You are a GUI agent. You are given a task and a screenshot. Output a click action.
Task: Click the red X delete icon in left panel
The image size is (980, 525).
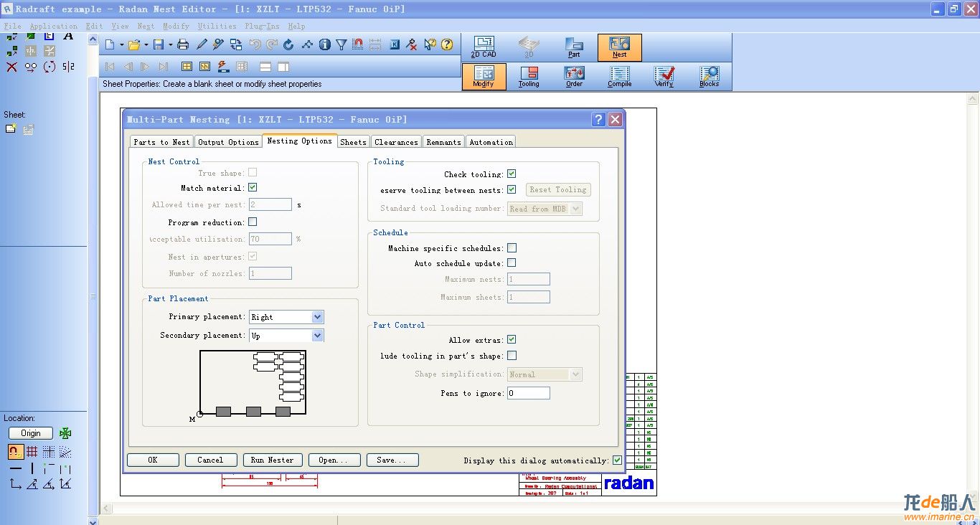pyautogui.click(x=11, y=67)
